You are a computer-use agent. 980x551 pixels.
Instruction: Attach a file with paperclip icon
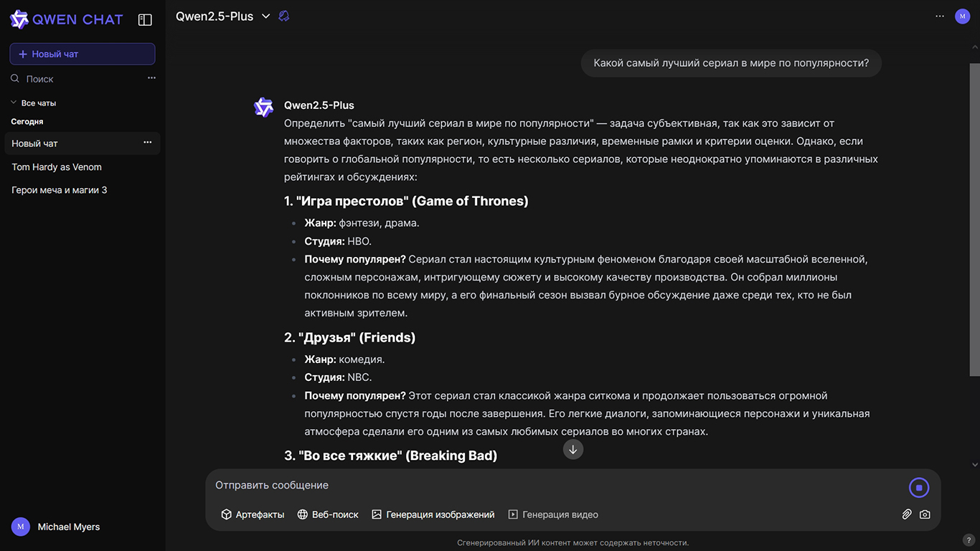[x=907, y=514]
